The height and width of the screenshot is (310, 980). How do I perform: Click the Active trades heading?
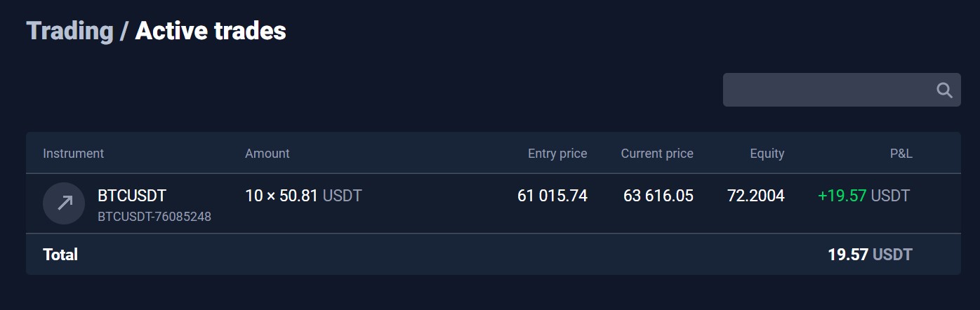211,31
